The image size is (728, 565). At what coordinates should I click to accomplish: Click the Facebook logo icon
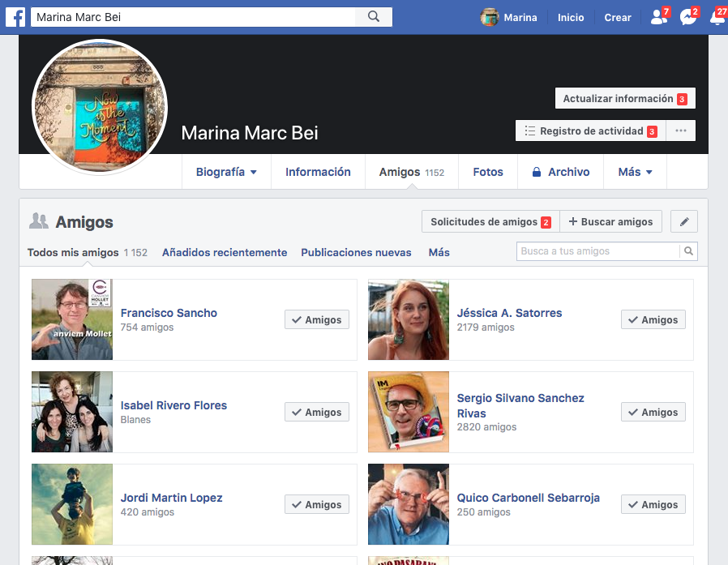[15, 17]
